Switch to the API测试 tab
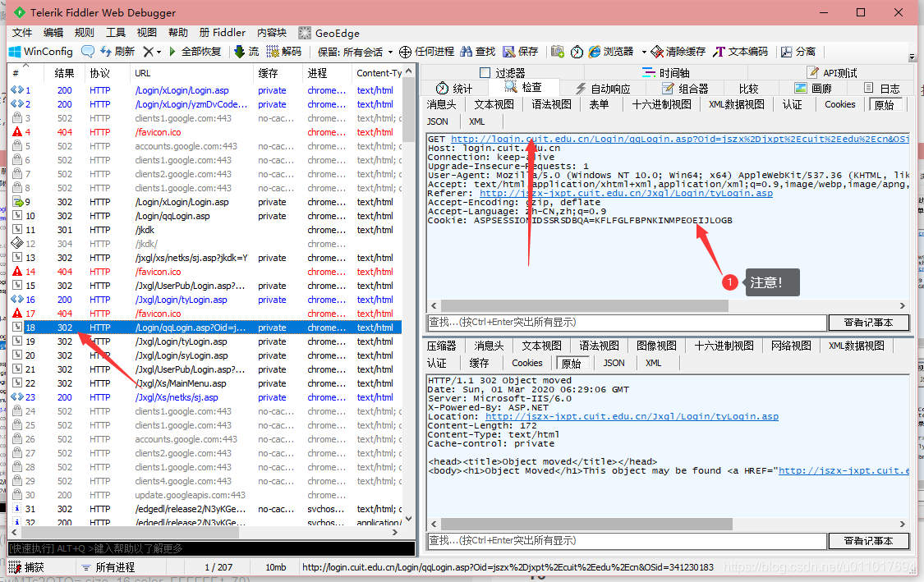 coord(832,72)
